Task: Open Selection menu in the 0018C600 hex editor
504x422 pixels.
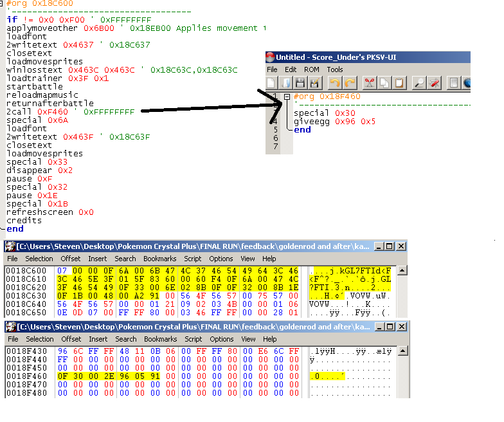Action: pos(39,259)
